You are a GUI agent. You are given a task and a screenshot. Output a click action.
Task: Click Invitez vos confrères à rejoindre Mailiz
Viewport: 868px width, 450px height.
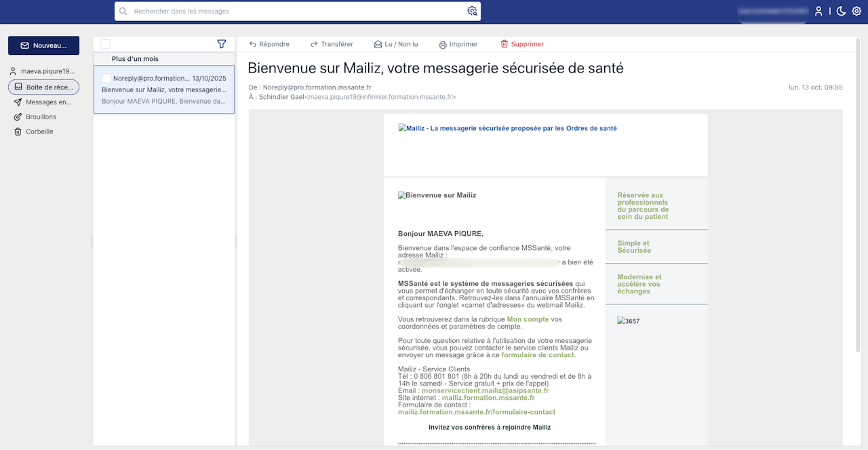[490, 427]
